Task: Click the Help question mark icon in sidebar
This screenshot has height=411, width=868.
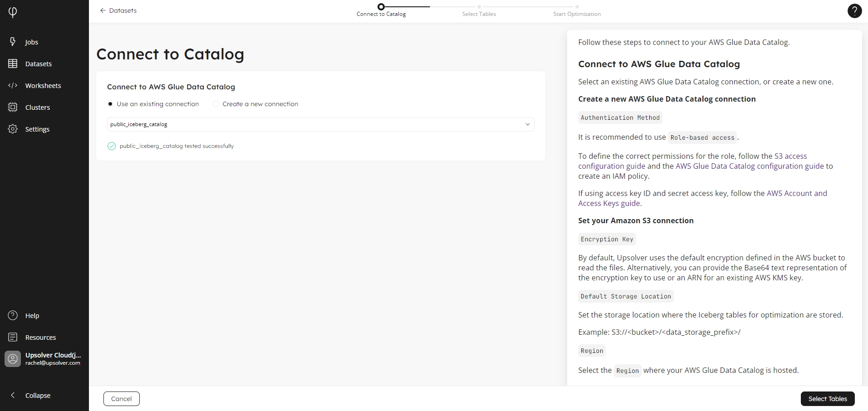Action: pyautogui.click(x=13, y=315)
